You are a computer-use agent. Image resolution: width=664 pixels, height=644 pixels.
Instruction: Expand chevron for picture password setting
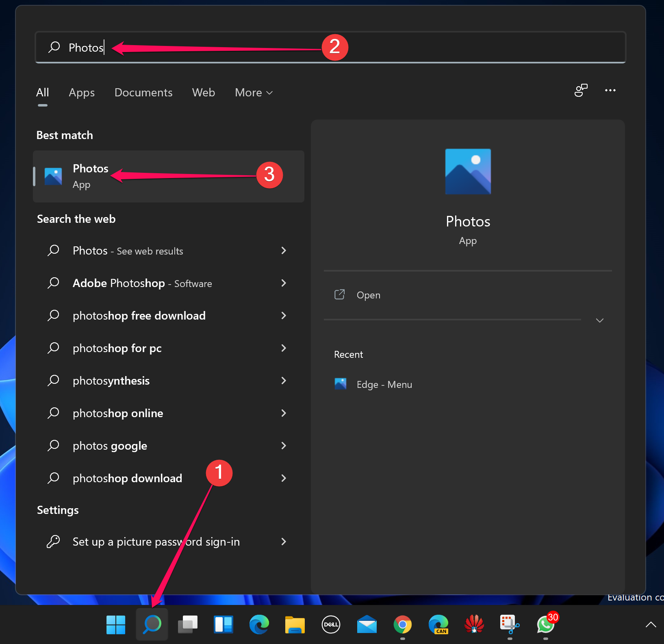click(x=284, y=542)
